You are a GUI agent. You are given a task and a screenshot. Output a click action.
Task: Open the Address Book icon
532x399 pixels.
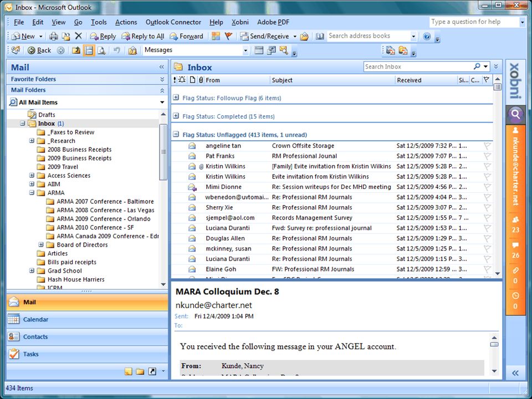click(320, 37)
